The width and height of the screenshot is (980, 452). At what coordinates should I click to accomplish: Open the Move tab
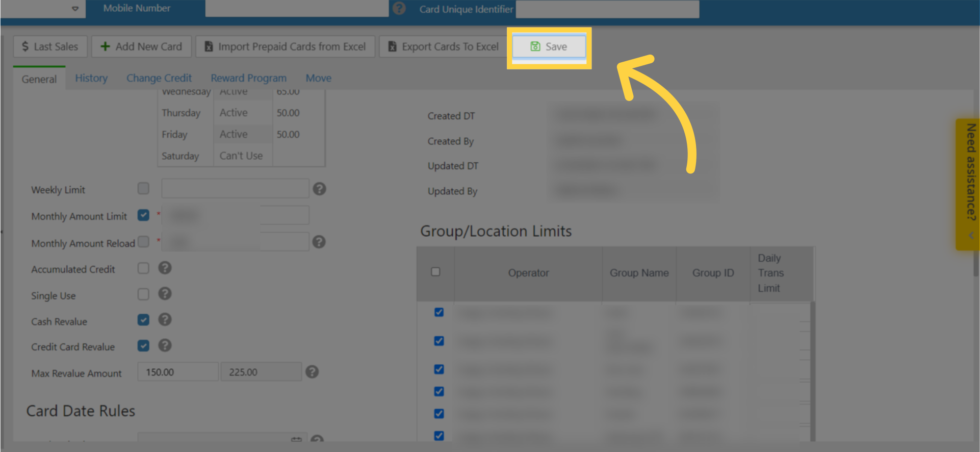(319, 78)
